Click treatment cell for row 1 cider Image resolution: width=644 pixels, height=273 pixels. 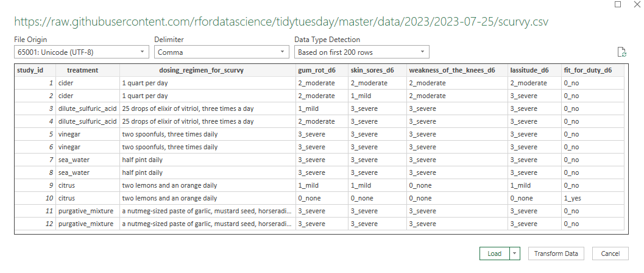pos(88,83)
